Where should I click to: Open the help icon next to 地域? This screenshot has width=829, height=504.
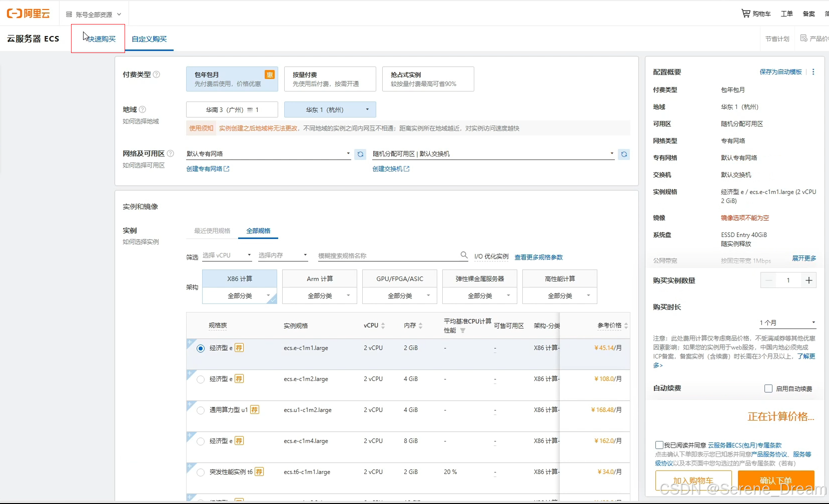click(x=143, y=109)
